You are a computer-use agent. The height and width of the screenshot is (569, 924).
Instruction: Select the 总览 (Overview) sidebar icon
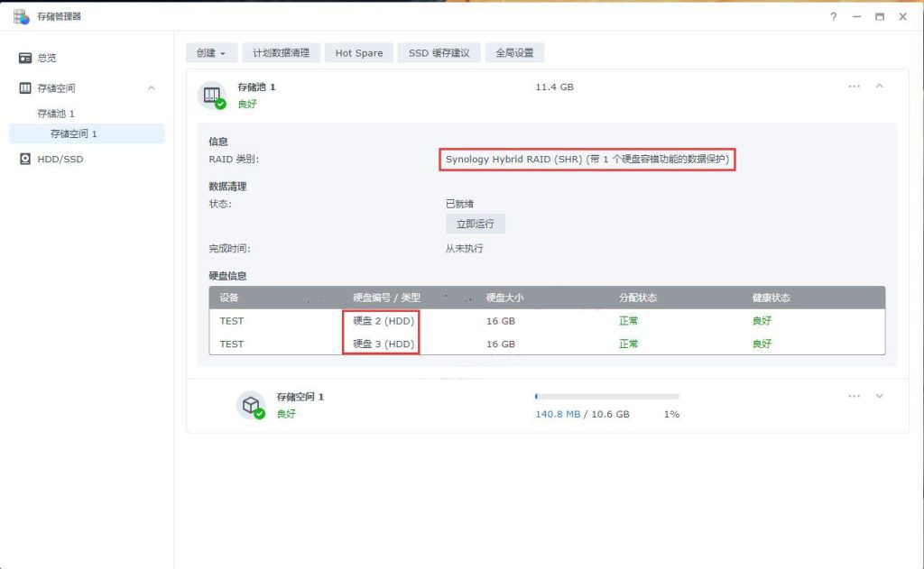click(x=26, y=57)
